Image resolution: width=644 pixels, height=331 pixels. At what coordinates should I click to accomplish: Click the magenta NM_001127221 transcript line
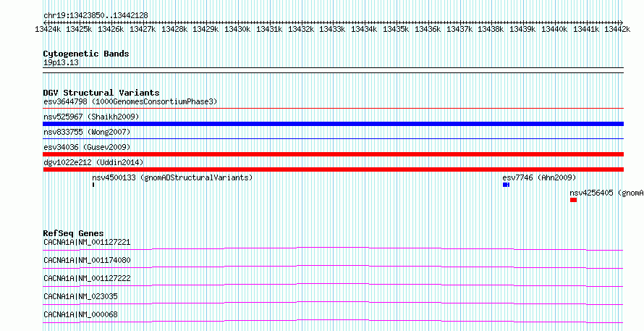(x=334, y=248)
